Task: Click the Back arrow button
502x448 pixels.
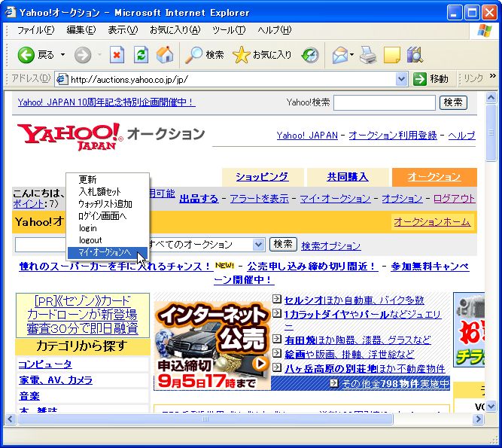Action: coord(26,55)
